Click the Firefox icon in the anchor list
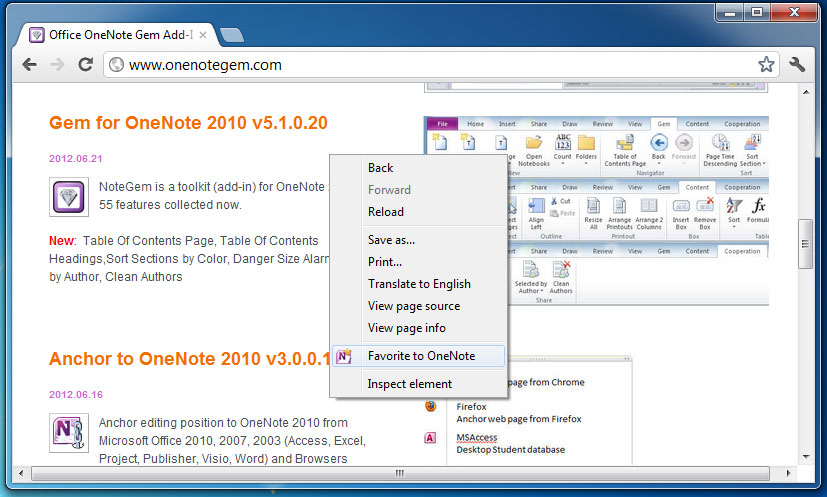 coord(430,406)
